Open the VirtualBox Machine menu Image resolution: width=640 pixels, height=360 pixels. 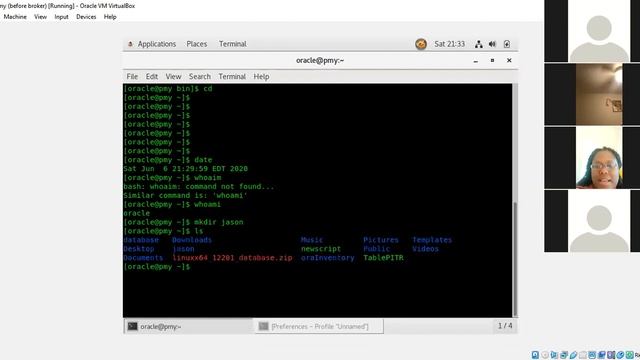click(x=15, y=17)
